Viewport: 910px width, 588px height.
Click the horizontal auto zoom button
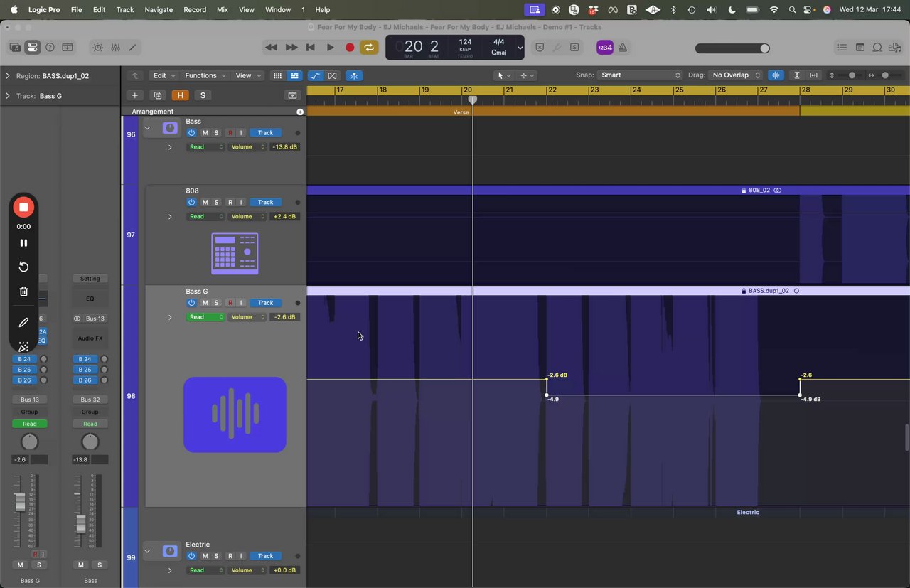814,75
